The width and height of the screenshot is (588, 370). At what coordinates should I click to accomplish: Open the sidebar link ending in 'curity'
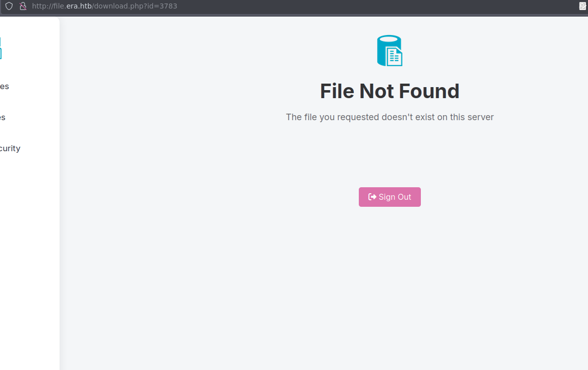click(10, 149)
